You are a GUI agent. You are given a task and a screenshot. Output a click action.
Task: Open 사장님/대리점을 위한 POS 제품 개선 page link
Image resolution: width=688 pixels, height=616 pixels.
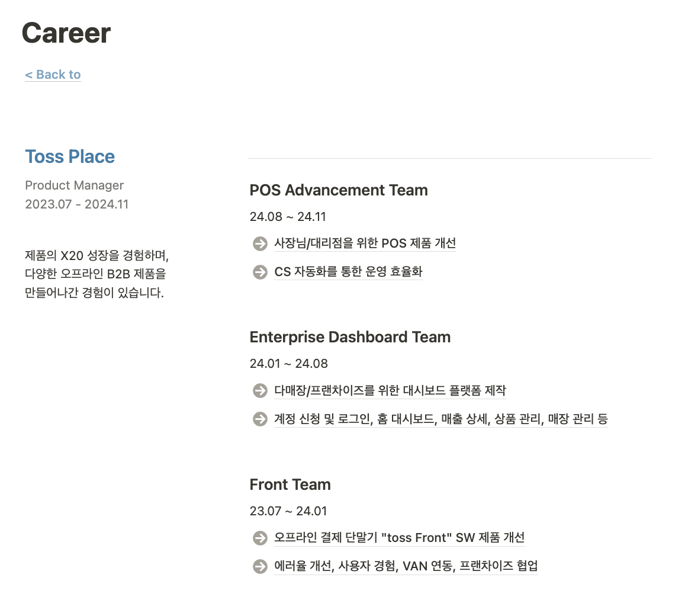tap(365, 243)
